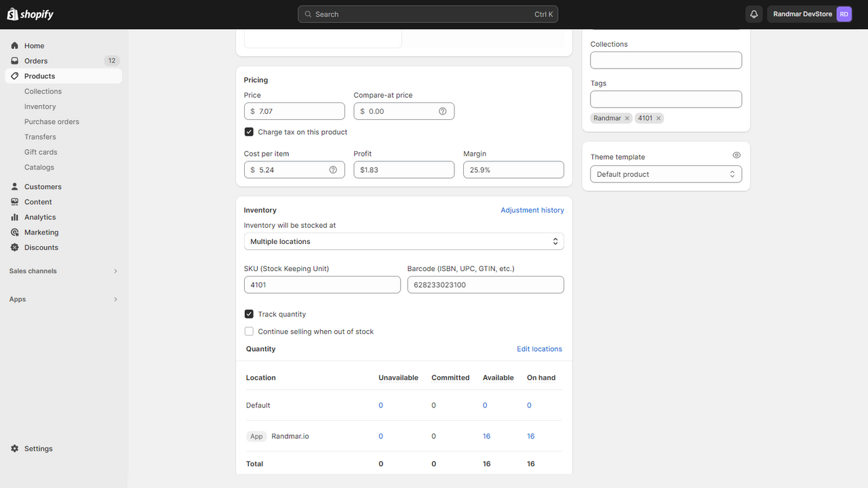Click Cost per item help icon
Viewport: 868px width, 488px height.
coord(333,169)
